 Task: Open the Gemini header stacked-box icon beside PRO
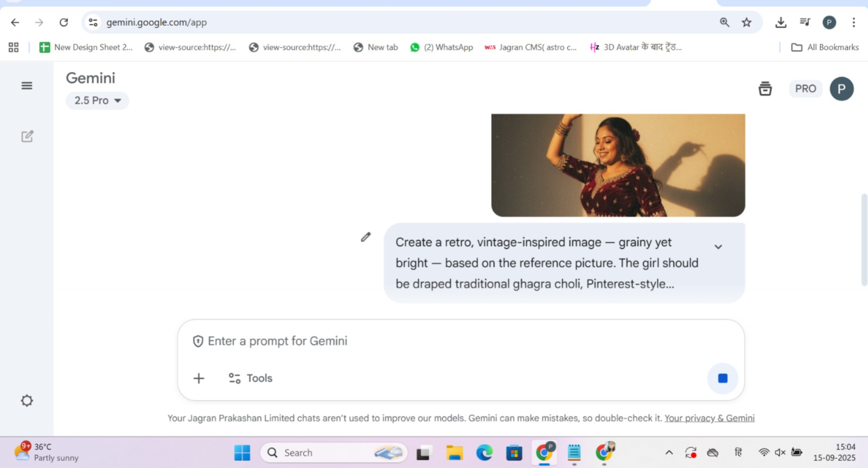coord(765,88)
